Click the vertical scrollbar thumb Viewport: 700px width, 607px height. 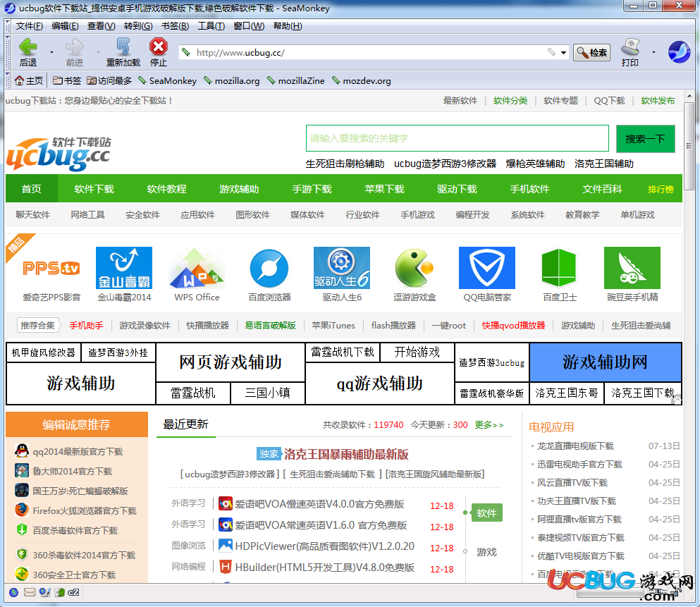click(x=689, y=147)
